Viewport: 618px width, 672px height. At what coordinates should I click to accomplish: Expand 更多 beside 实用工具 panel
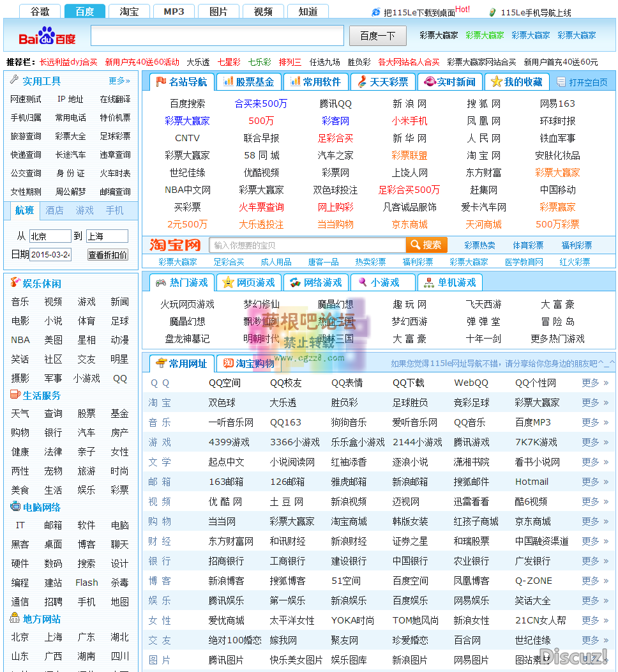(117, 80)
